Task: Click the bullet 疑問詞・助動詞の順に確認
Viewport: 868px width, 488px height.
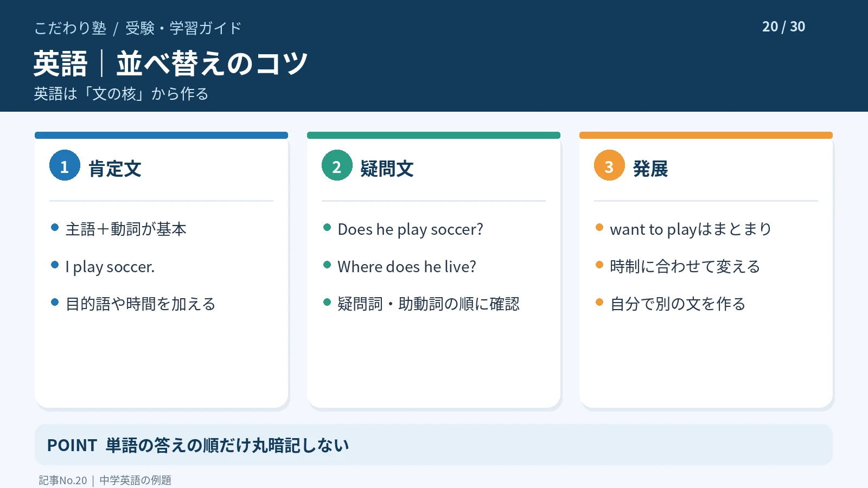Action: click(x=429, y=304)
